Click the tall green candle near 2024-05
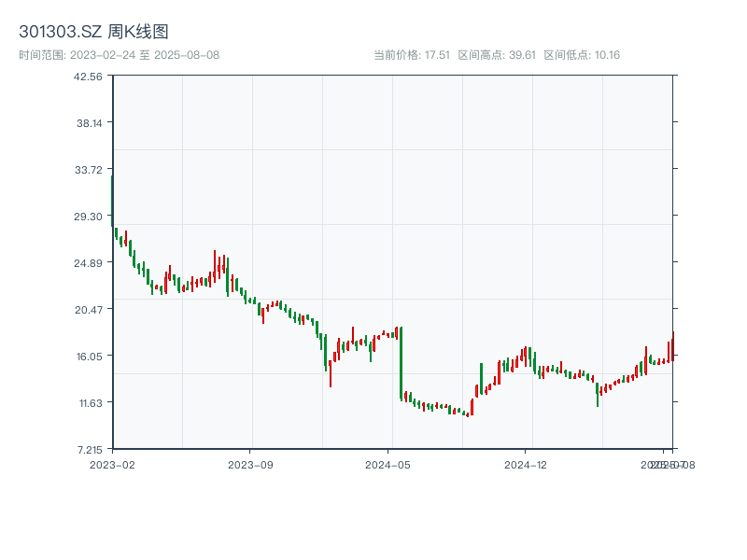 (x=401, y=364)
